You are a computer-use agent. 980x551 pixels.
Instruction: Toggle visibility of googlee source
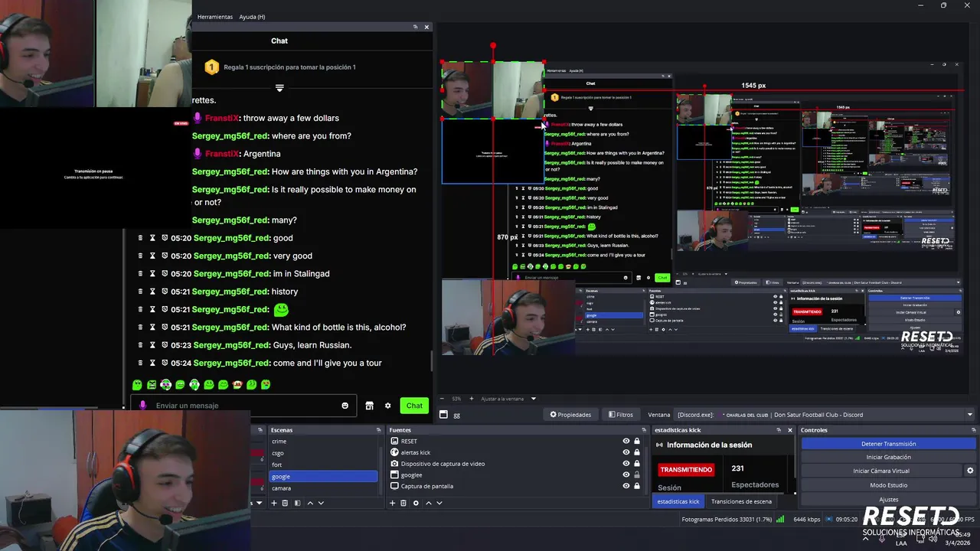pos(626,474)
